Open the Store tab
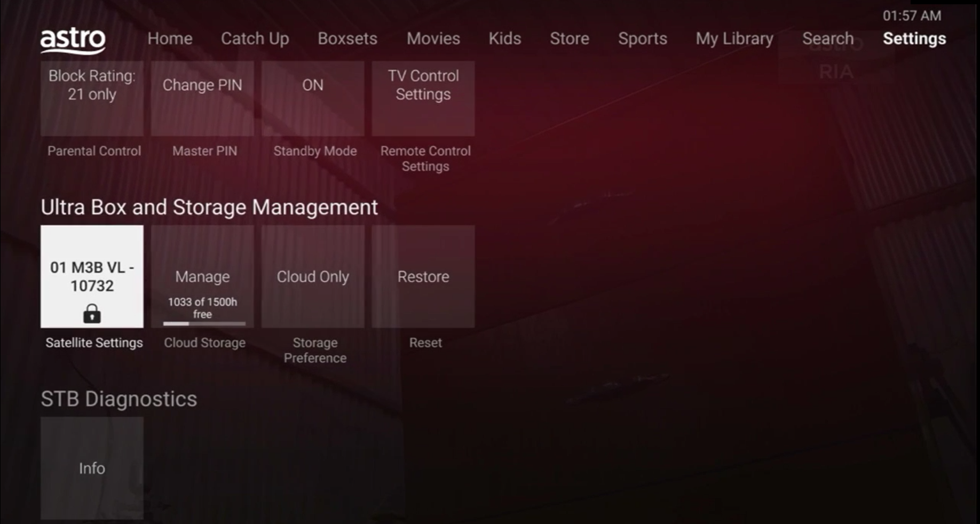Image resolution: width=980 pixels, height=524 pixels. pyautogui.click(x=570, y=38)
